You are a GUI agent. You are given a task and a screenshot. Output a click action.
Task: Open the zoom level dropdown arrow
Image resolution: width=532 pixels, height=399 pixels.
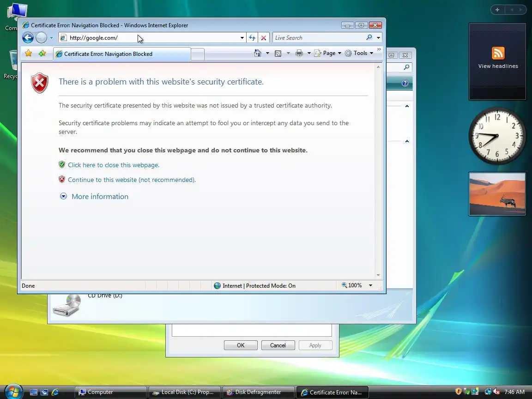tap(370, 285)
